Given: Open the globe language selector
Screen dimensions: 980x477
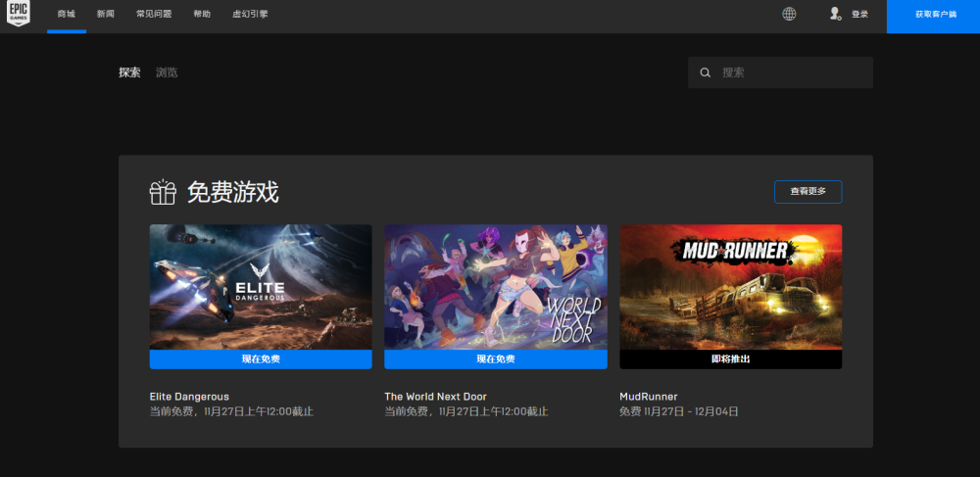Looking at the screenshot, I should tap(789, 14).
